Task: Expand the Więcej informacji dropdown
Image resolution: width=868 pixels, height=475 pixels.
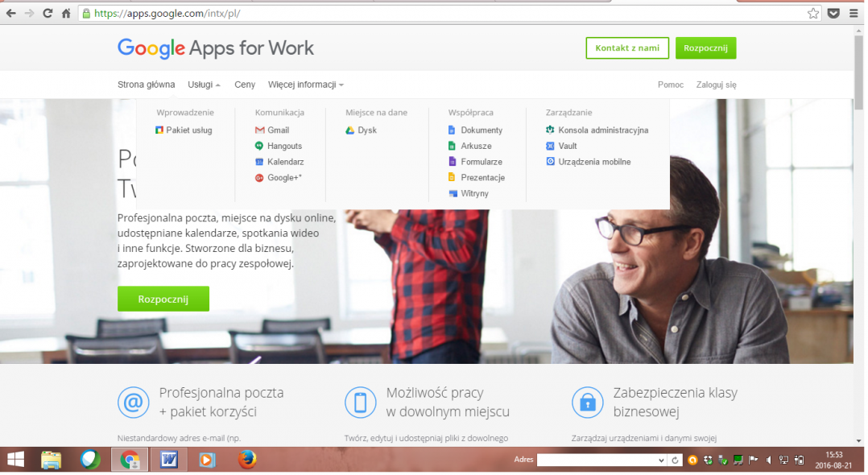Action: click(306, 85)
